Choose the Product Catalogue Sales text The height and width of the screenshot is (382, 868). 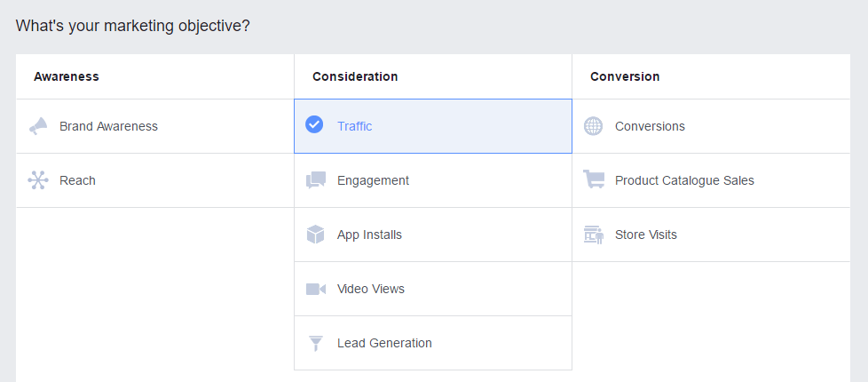(x=685, y=180)
